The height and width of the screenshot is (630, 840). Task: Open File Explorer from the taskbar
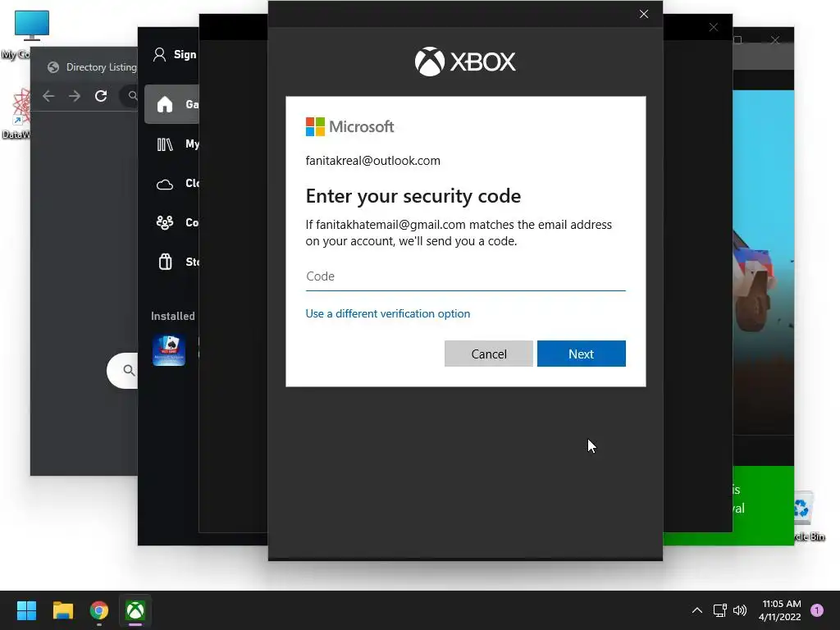pos(62,610)
